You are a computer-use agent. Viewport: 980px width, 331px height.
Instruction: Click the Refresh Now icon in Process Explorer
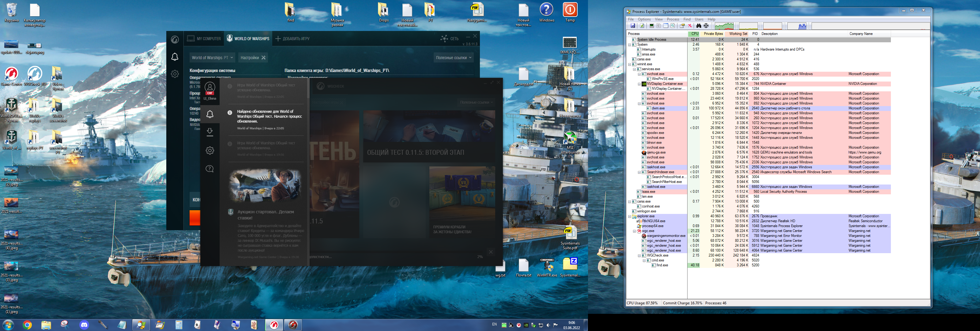point(642,26)
